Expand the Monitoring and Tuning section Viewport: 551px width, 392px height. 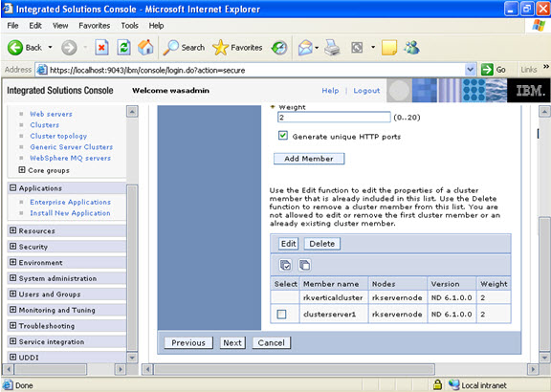13,310
